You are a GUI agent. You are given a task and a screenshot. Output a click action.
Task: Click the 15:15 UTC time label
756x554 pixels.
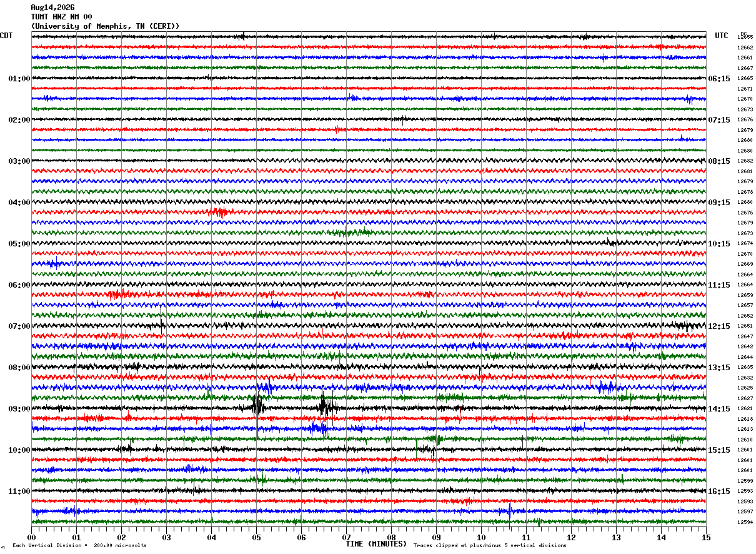[719, 450]
